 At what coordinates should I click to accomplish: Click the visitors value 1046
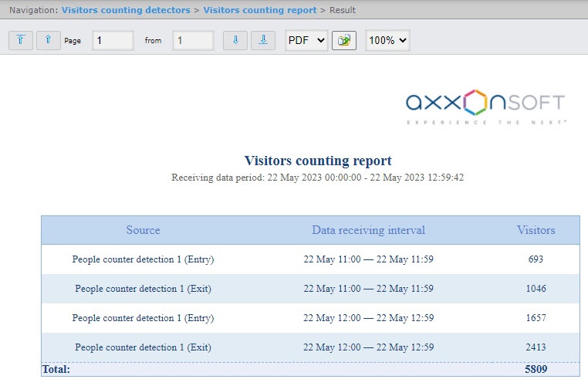[x=536, y=289]
